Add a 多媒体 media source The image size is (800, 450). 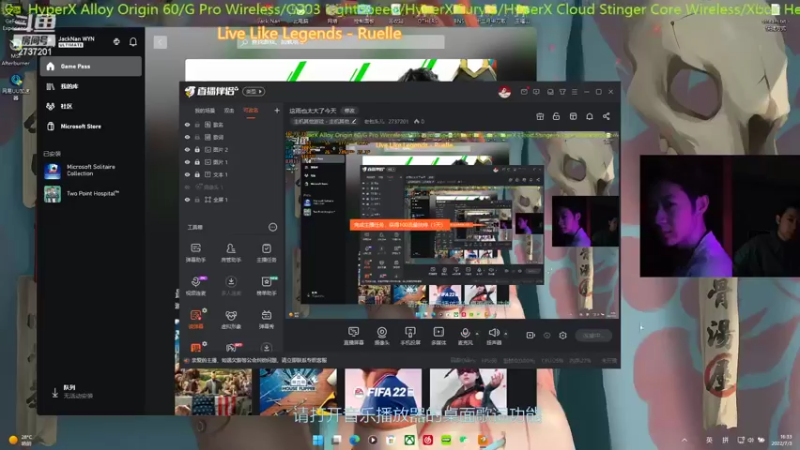coord(439,336)
